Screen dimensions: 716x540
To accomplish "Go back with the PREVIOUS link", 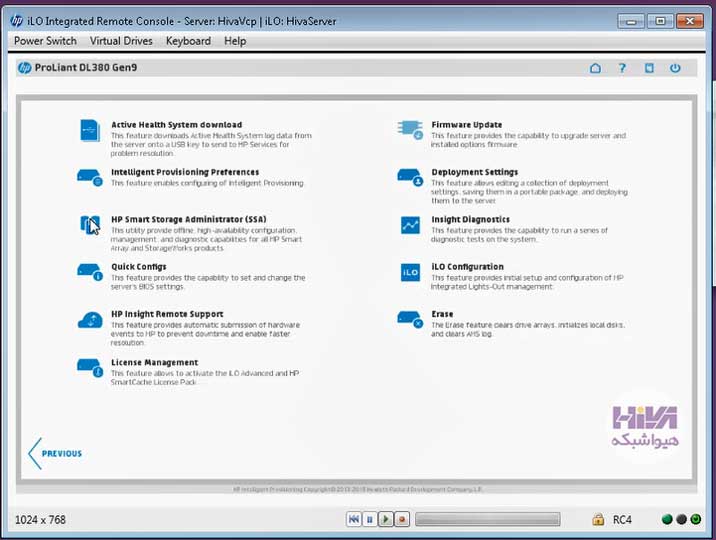I will (55, 454).
